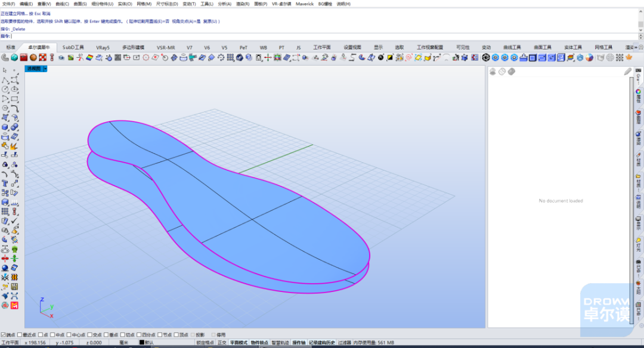The width and height of the screenshot is (644, 348).
Task: Click the teal sphere icon in toolbar
Action: coord(14,57)
